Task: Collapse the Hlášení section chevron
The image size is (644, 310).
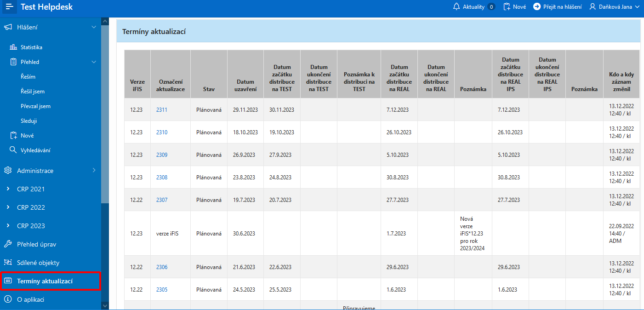Action: coord(94,27)
